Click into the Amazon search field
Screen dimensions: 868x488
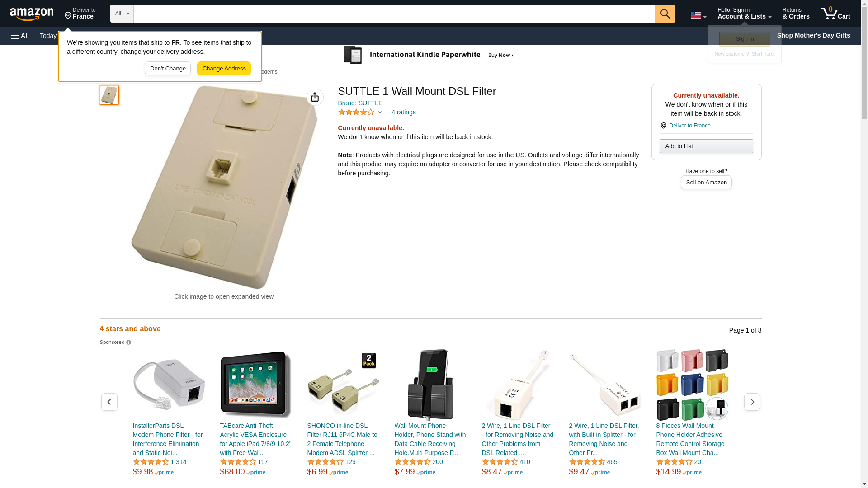pyautogui.click(x=394, y=14)
